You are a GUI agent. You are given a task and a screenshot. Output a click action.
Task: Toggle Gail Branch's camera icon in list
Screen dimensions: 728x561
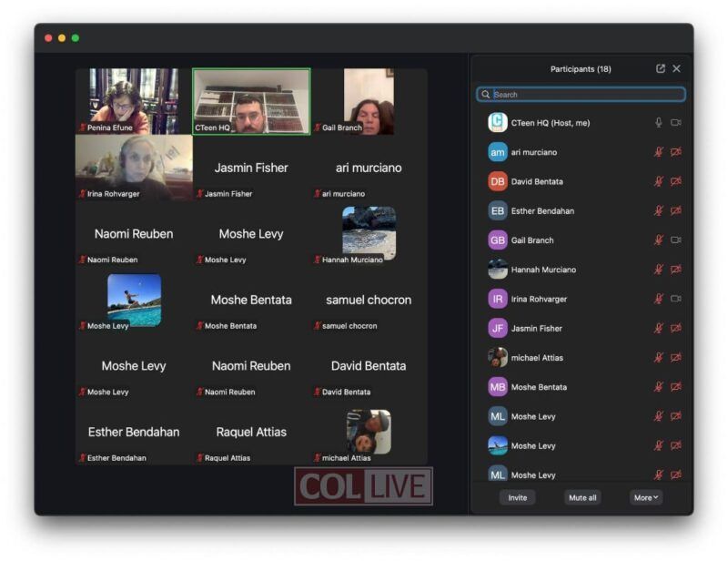676,240
